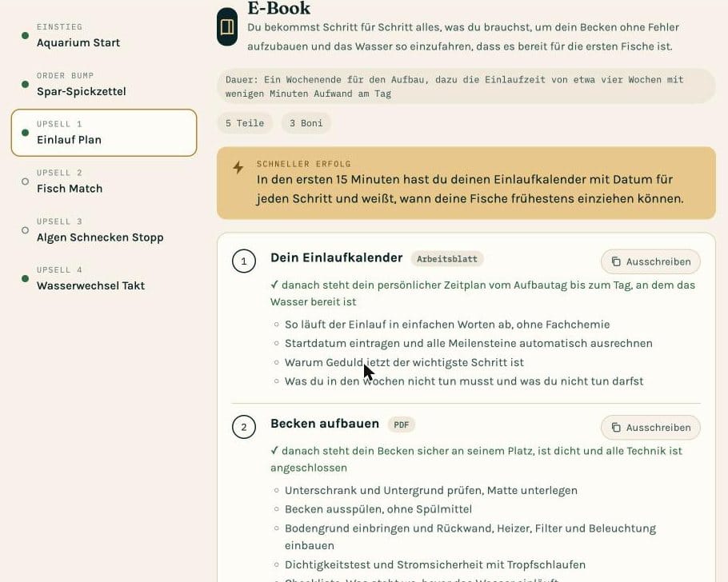Click the 5 Teile chip
728x582 pixels.
tap(245, 123)
